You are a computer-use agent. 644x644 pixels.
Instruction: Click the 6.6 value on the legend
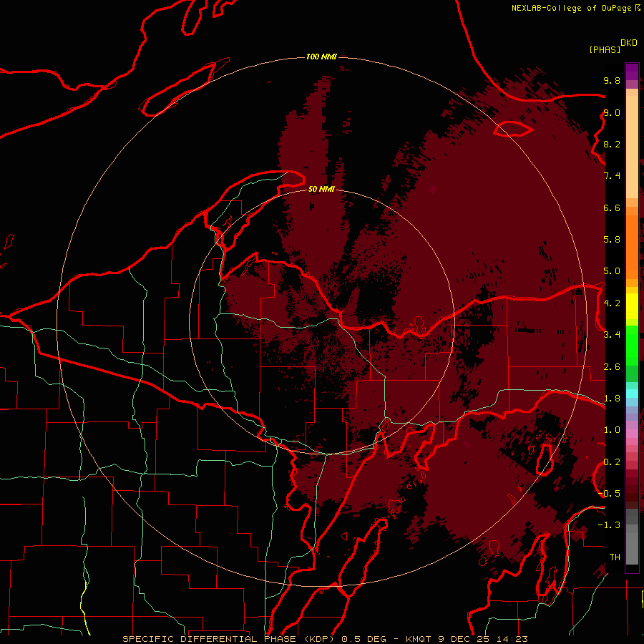(612, 208)
